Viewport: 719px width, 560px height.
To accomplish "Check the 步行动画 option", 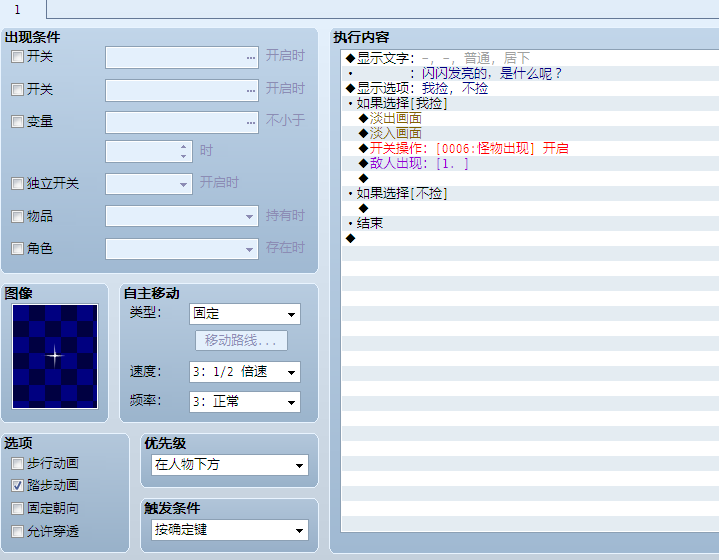I will pos(17,463).
